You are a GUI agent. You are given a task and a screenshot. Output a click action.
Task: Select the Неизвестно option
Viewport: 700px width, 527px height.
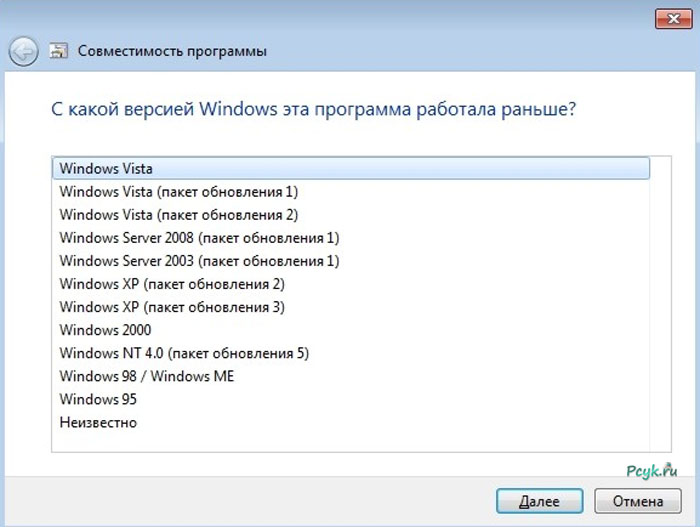[98, 422]
